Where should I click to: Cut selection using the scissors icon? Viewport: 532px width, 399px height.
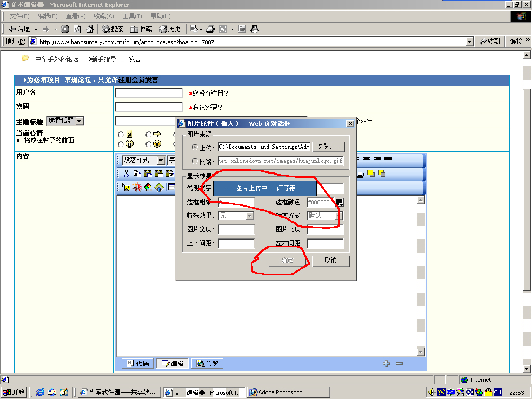[x=127, y=174]
